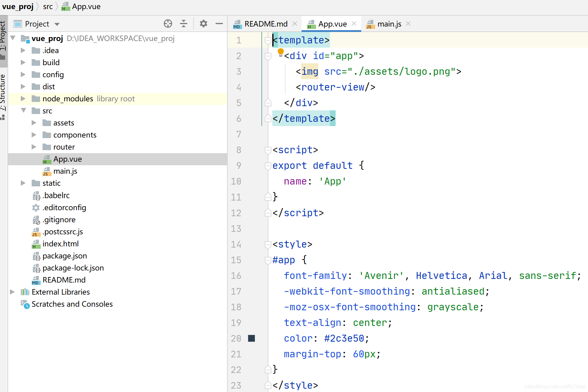Click the 'App' string on line 10
588x392 pixels.
[x=333, y=181]
